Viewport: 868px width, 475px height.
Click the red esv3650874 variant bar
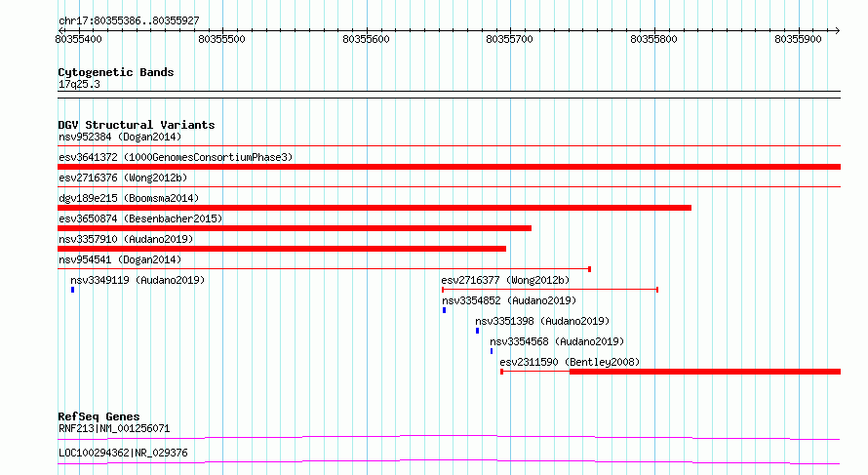coord(295,228)
